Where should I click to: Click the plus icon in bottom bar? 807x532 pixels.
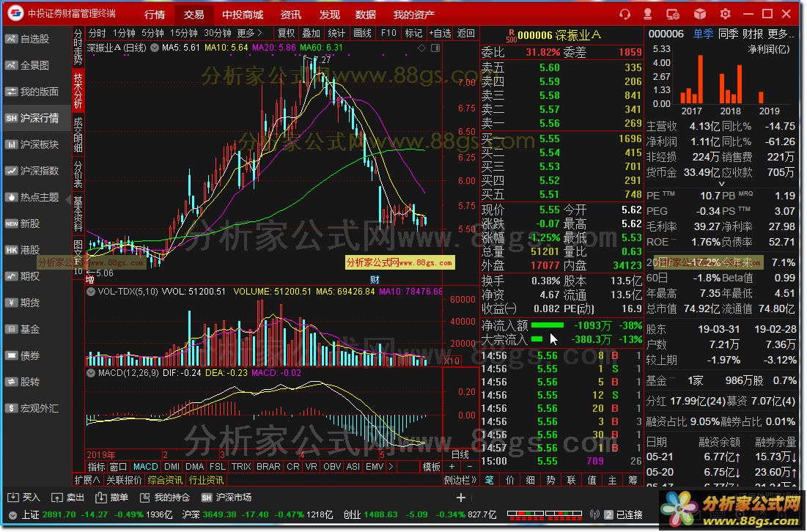click(461, 498)
